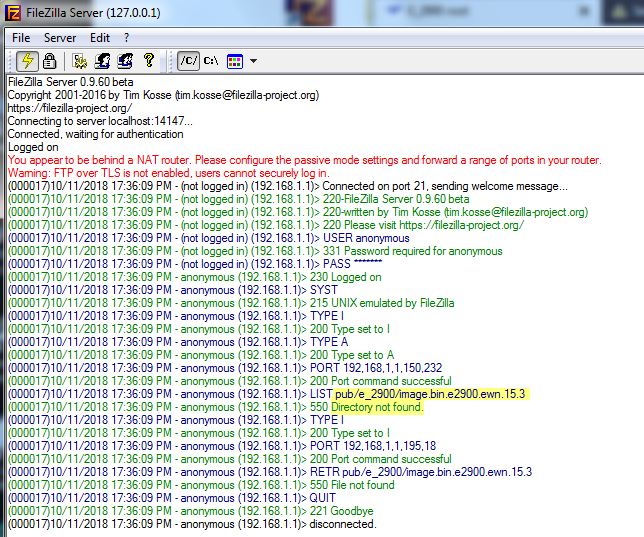
Task: Click the '550 Directory not found.' line
Action: point(216,407)
